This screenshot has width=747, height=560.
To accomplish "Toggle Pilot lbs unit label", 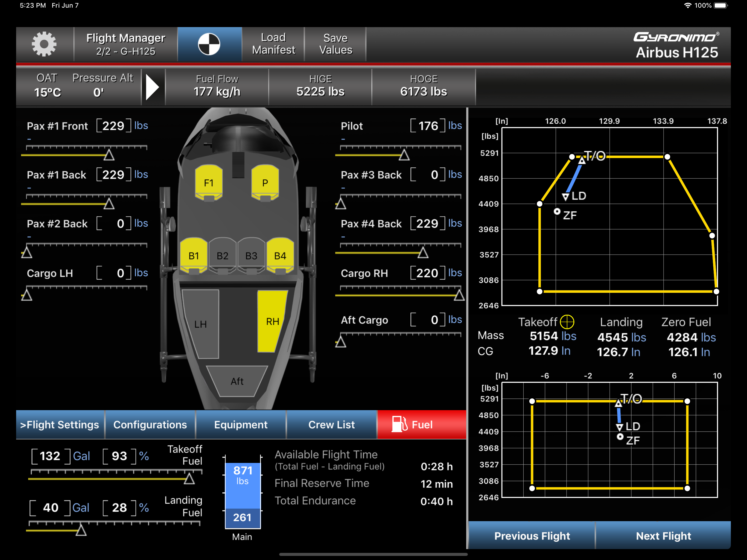I will pos(455,125).
